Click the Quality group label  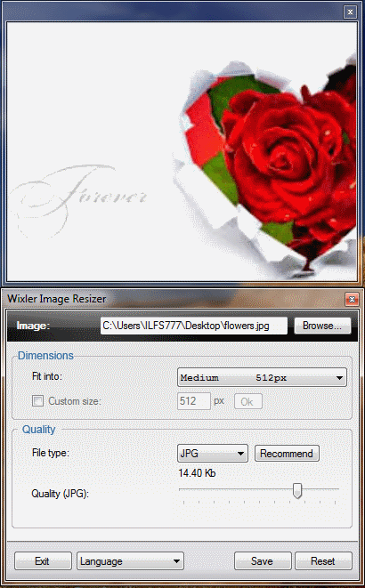tap(38, 430)
